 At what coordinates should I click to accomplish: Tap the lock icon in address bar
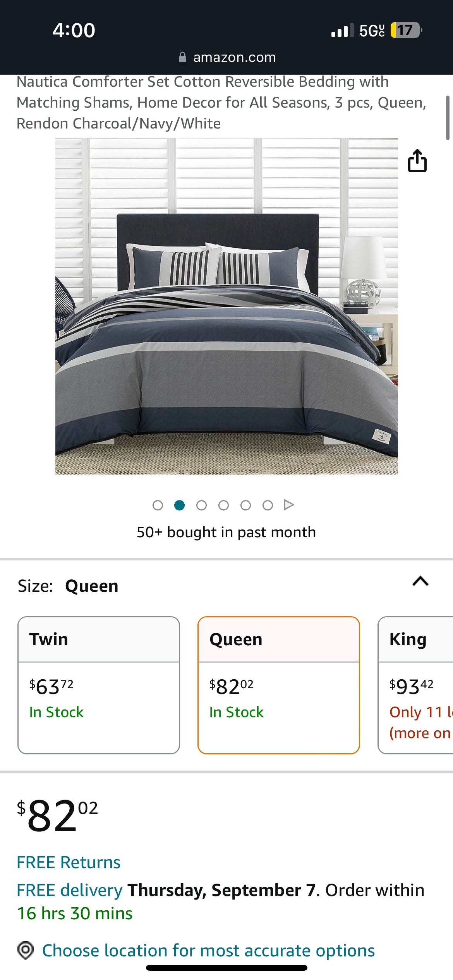coord(182,57)
